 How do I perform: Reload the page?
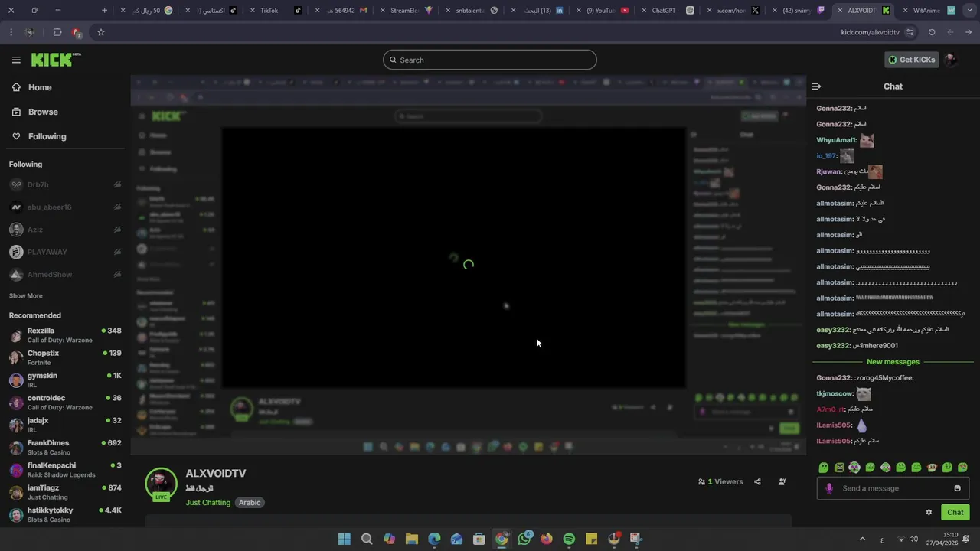[x=932, y=32]
